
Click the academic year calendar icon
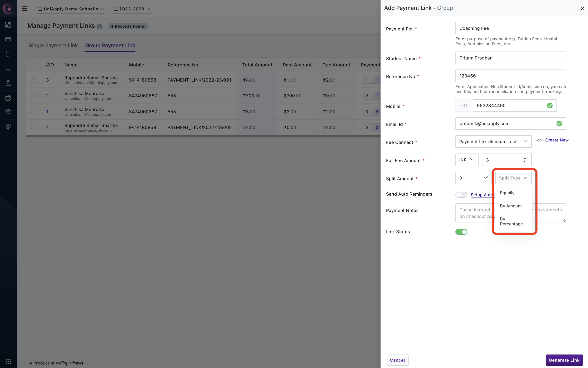click(116, 9)
